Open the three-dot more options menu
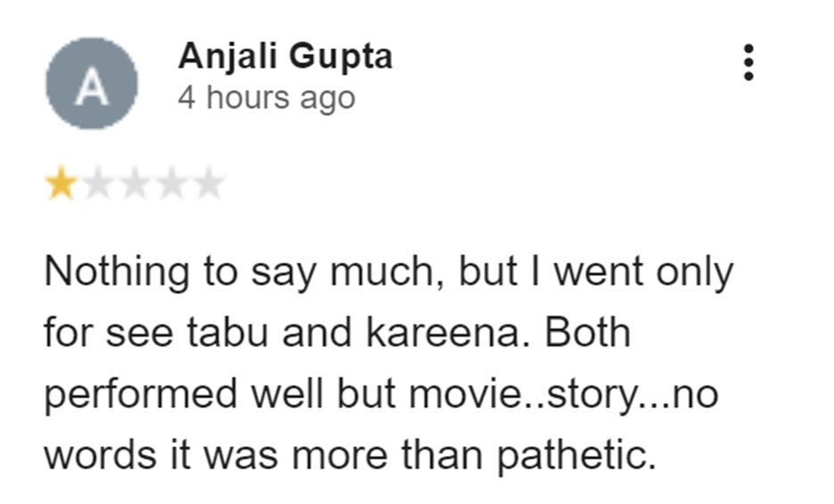Image resolution: width=834 pixels, height=504 pixels. (x=748, y=62)
